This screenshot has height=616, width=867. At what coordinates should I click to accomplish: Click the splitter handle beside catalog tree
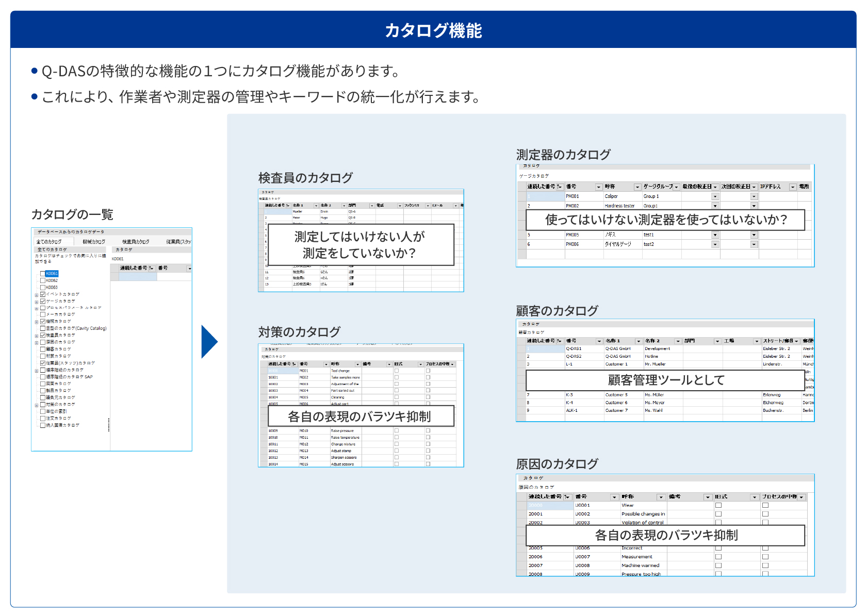108,425
